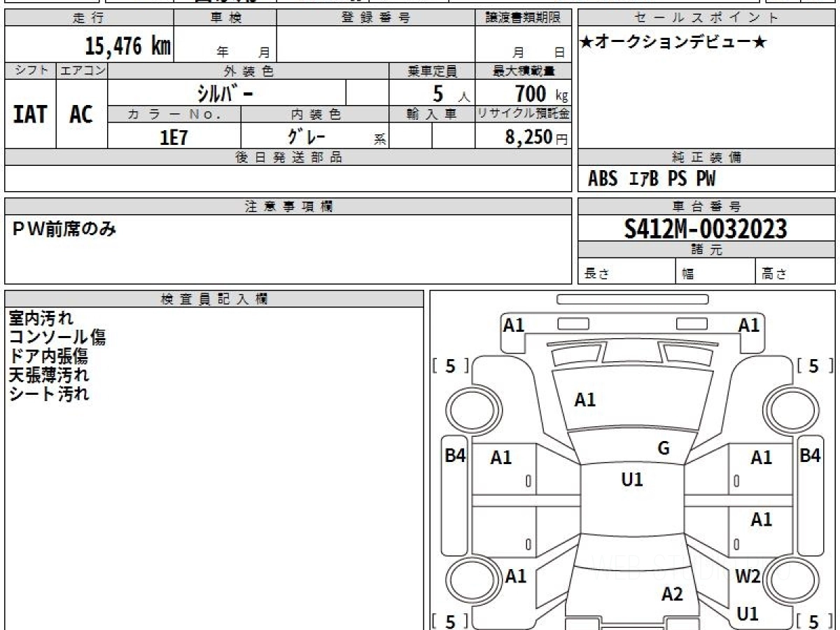Click the 諸元 header
This screenshot has height=630, width=840.
click(706, 250)
